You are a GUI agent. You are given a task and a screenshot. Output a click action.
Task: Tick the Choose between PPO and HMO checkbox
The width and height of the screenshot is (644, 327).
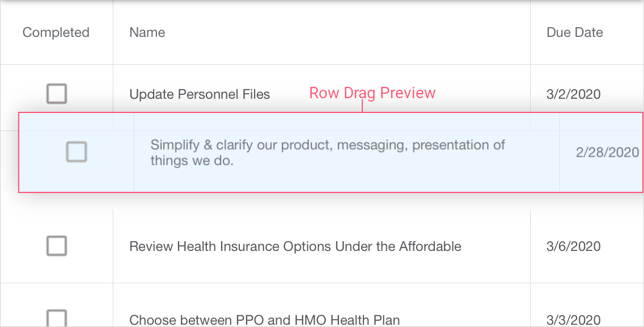click(57, 318)
